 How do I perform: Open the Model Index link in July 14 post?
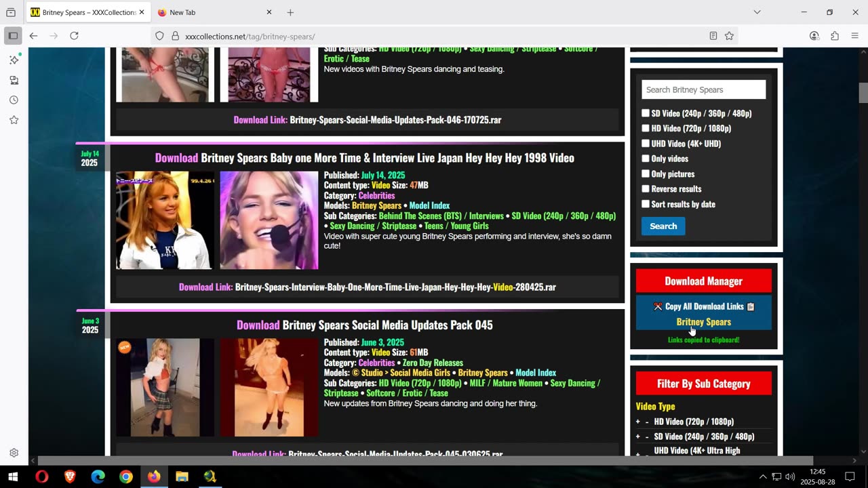(429, 205)
